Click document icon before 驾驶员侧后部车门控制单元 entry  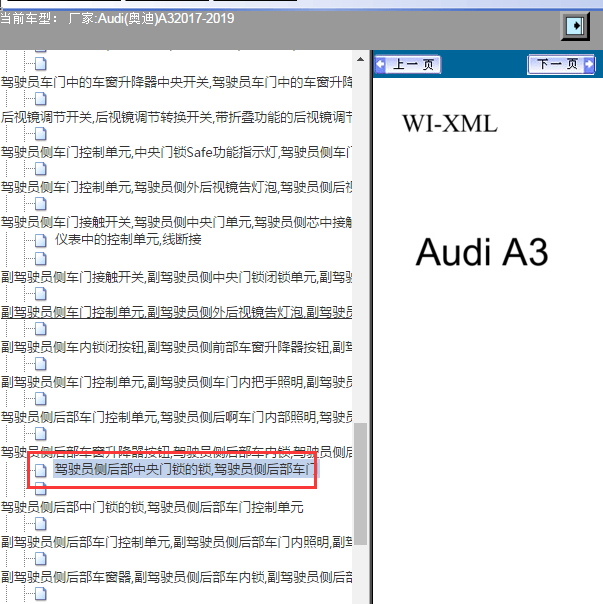pyautogui.click(x=40, y=399)
